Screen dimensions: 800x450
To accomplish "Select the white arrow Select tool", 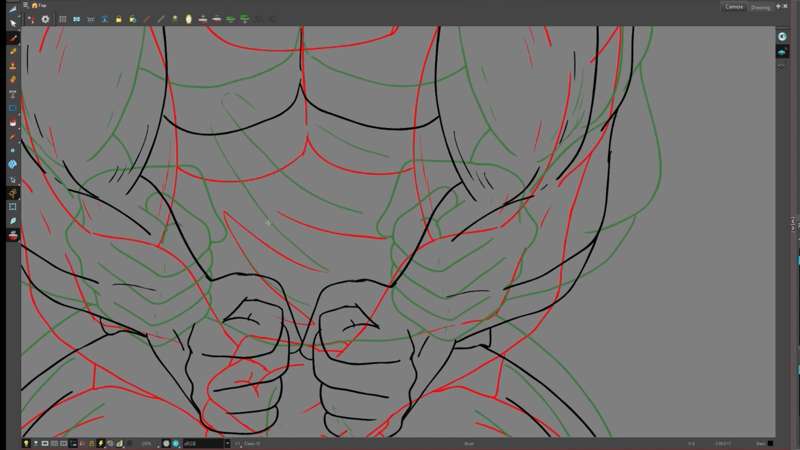I will click(13, 23).
